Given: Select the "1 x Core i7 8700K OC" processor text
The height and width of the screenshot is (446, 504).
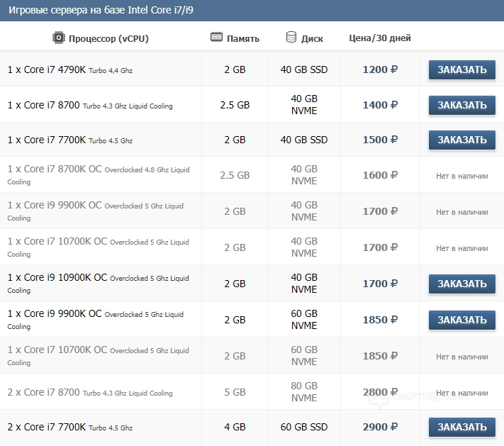Looking at the screenshot, I should click(x=55, y=169).
